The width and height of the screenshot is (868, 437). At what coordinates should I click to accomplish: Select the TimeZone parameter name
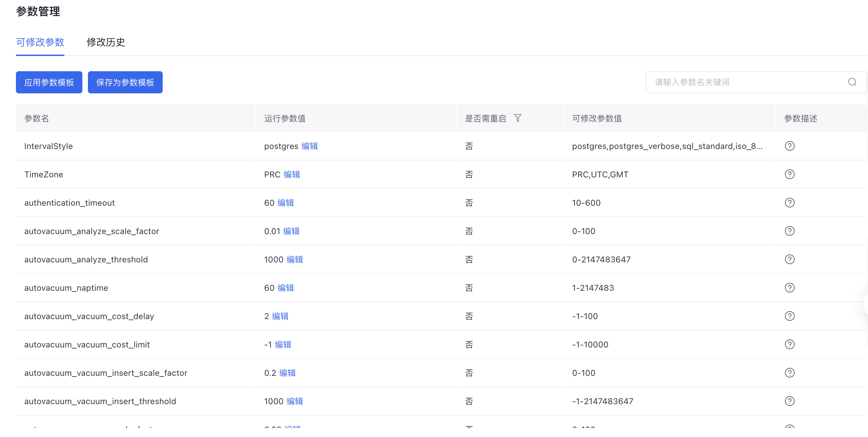pos(44,175)
